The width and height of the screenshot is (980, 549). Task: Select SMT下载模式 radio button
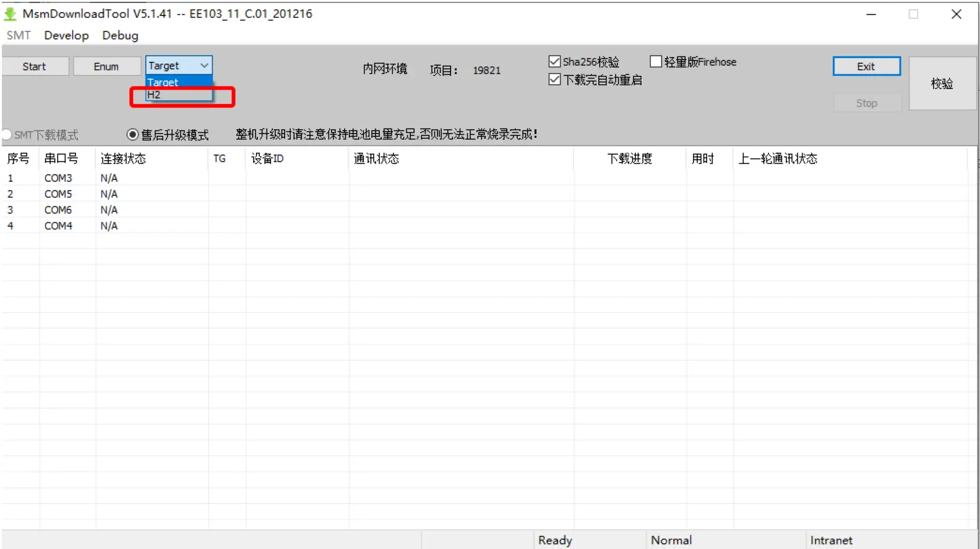(x=6, y=134)
